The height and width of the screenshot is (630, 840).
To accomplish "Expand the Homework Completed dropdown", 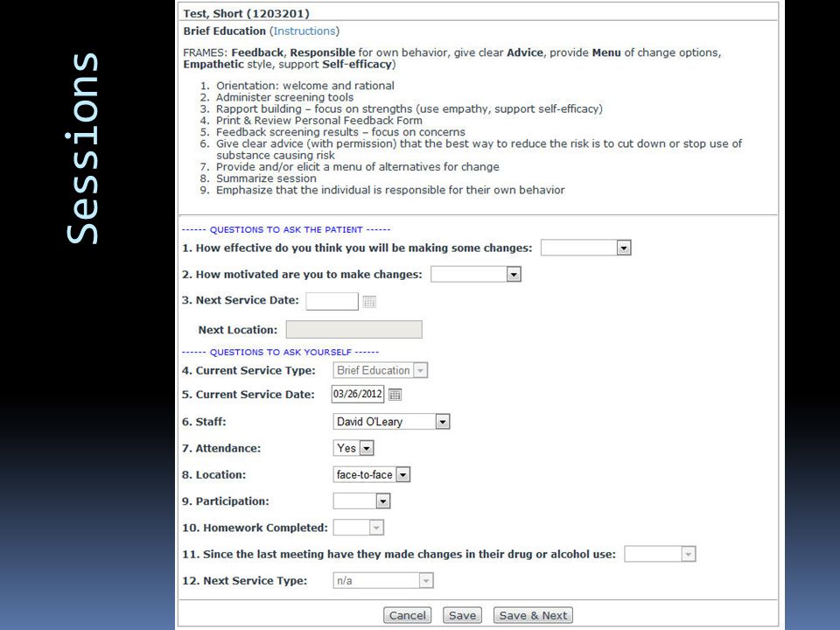I will pyautogui.click(x=359, y=528).
